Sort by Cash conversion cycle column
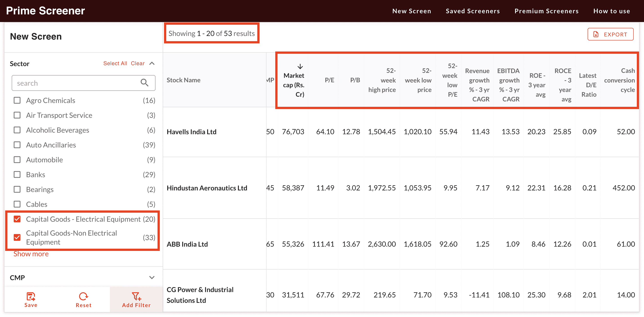 (620, 80)
